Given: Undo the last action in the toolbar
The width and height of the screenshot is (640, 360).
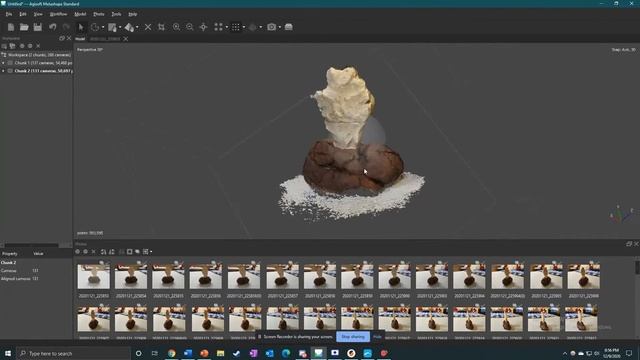Looking at the screenshot, I should point(53,27).
